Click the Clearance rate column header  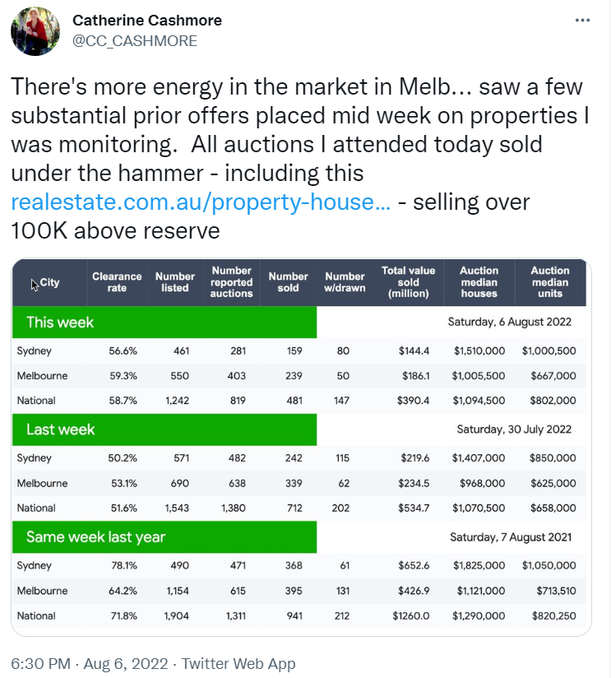[117, 282]
